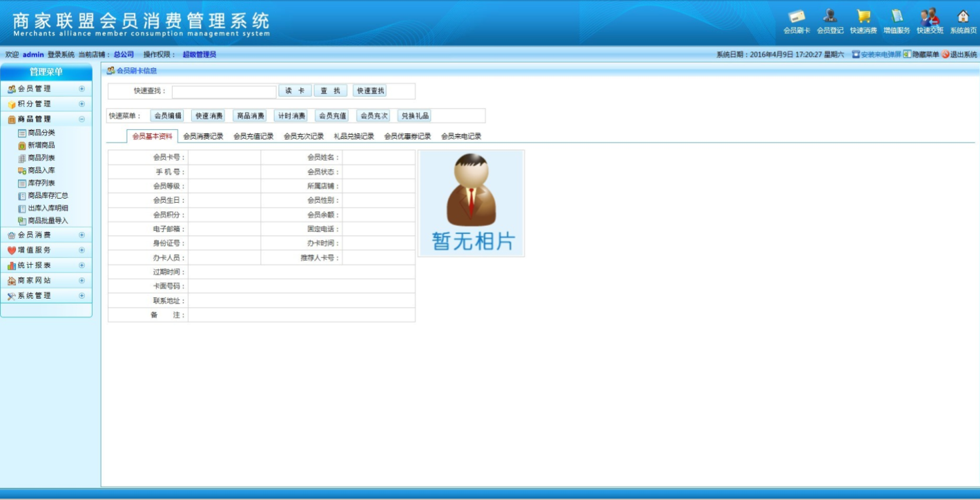
Task: Switch to the 会员来电记录 tab
Action: click(x=461, y=136)
